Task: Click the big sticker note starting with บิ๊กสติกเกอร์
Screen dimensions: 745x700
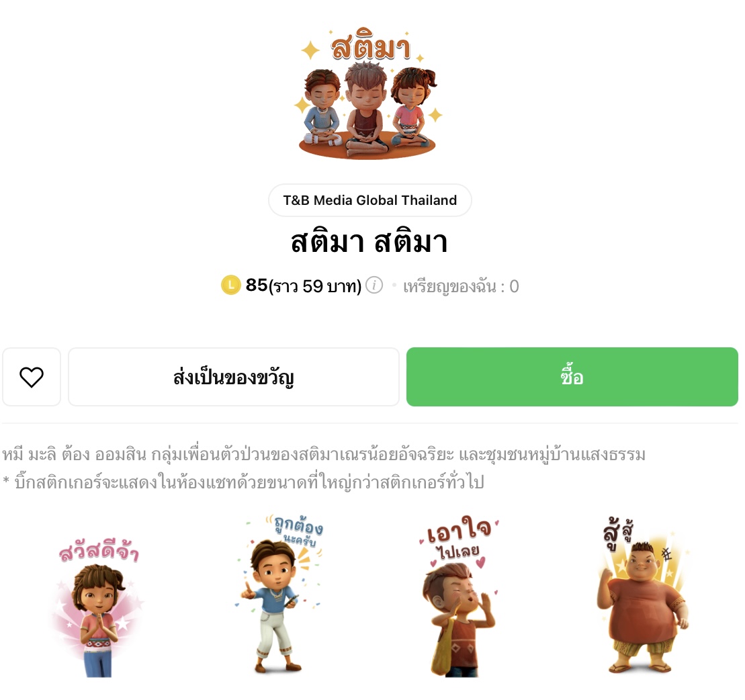Action: click(x=243, y=482)
